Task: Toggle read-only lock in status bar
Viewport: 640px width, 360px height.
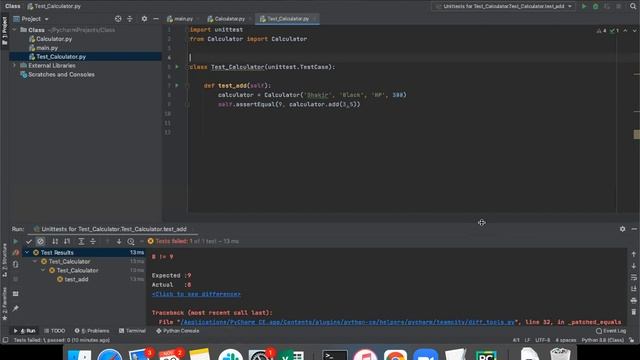Action: [631, 340]
